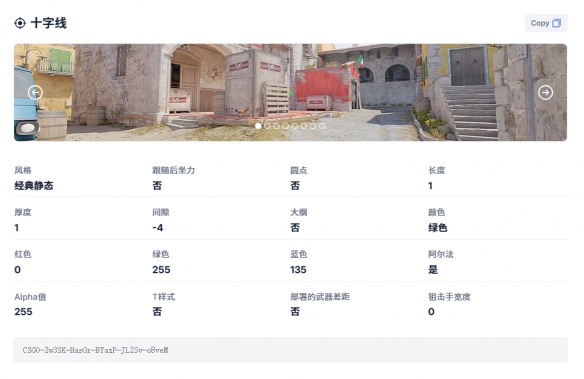
Task: Click the 255 value under 绿色
Action: click(161, 270)
